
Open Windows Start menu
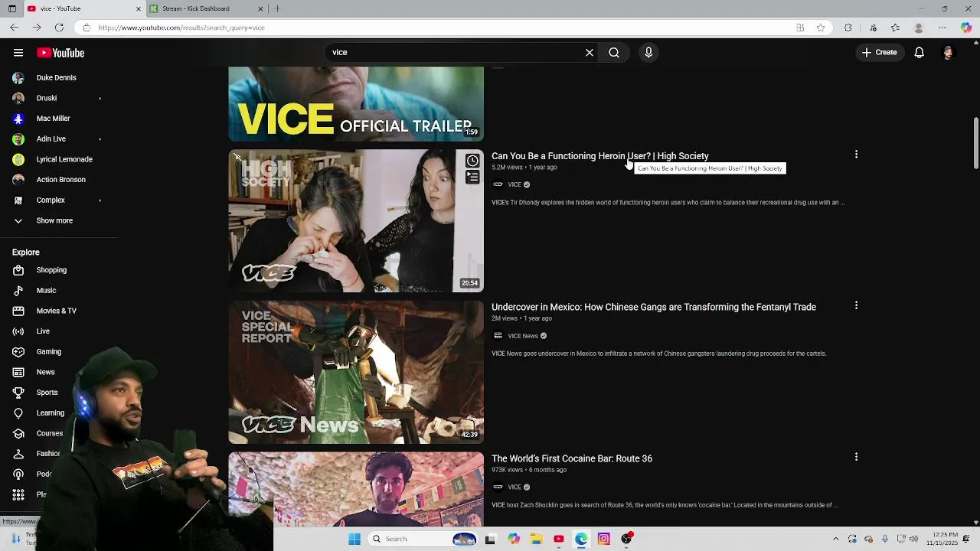pos(354,539)
